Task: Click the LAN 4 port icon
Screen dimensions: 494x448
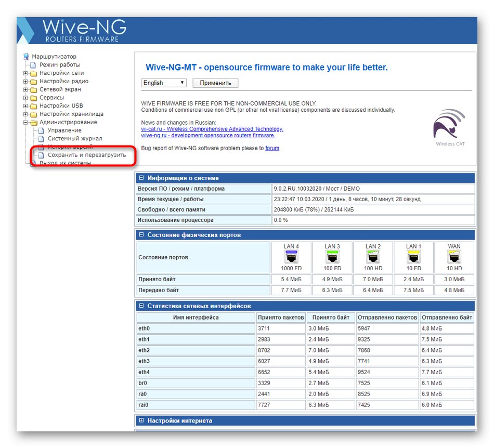Action: pos(291,257)
